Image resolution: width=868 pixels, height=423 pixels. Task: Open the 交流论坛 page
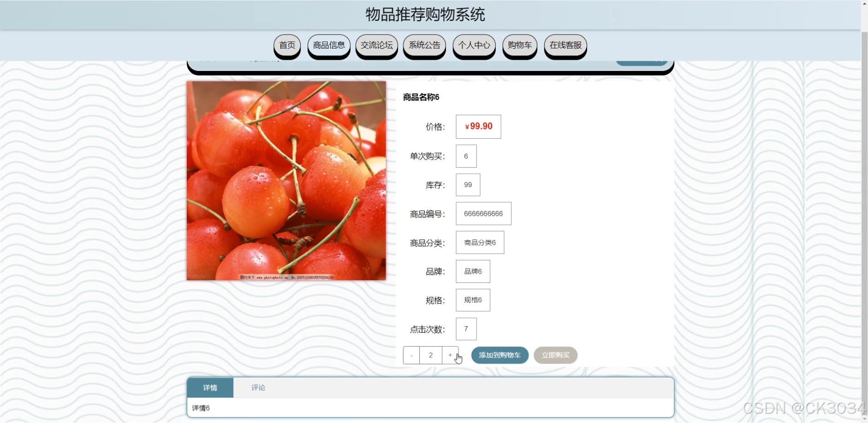376,46
